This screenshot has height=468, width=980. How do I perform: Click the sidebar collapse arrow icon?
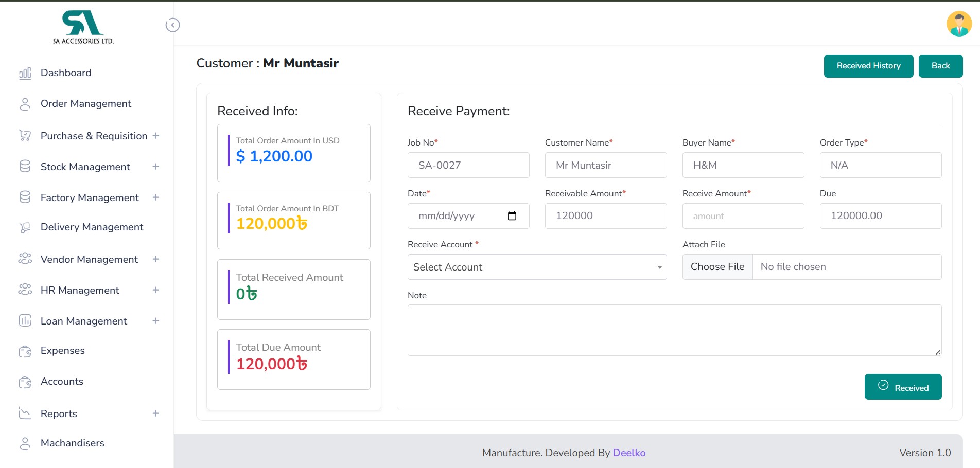(x=172, y=25)
